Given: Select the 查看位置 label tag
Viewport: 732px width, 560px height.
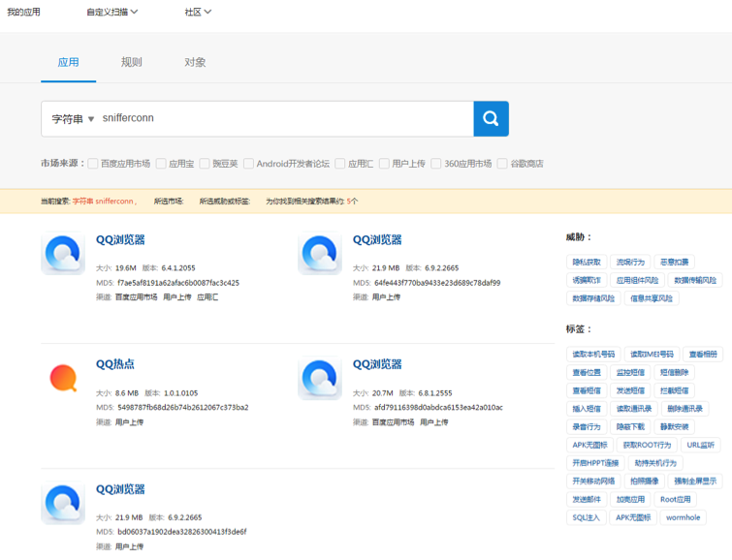Looking at the screenshot, I should tap(587, 372).
